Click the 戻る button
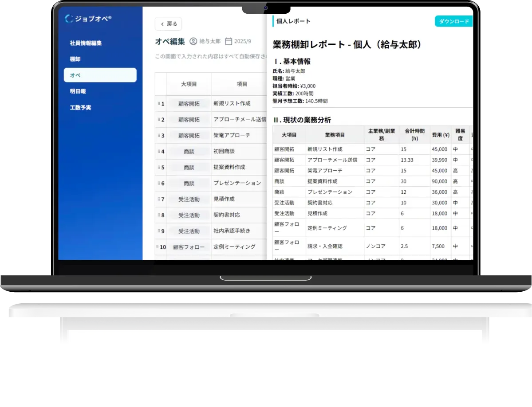The width and height of the screenshot is (532, 407). click(x=168, y=23)
